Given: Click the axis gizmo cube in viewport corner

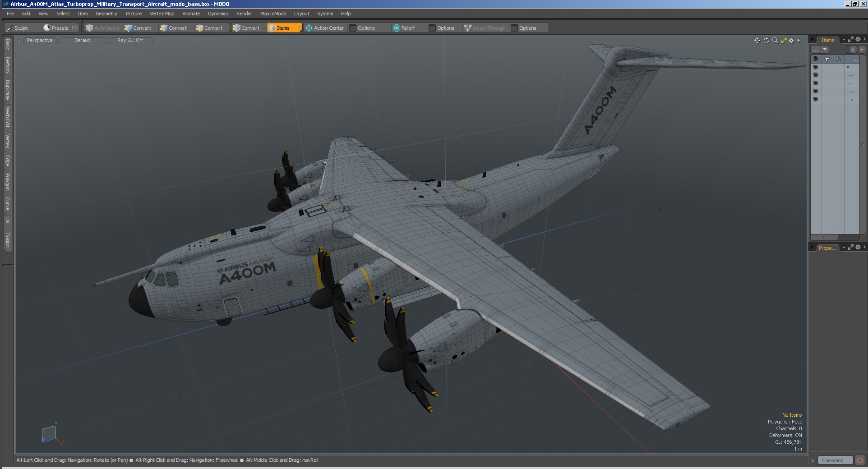Looking at the screenshot, I should tap(49, 434).
